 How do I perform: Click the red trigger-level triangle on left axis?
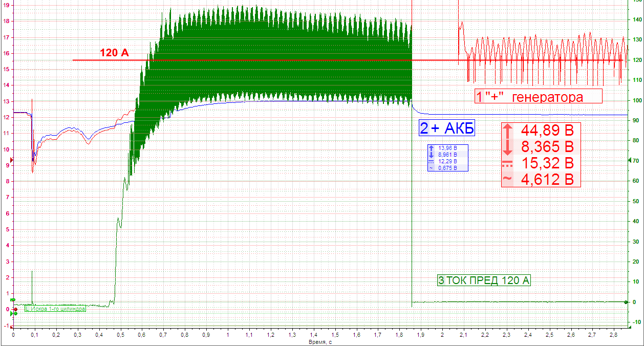tap(12, 160)
